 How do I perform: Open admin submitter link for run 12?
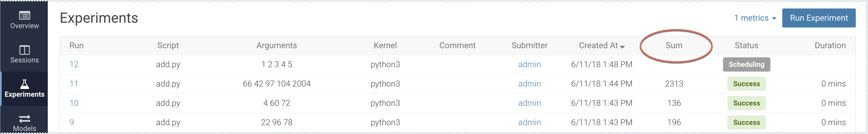pyautogui.click(x=529, y=64)
